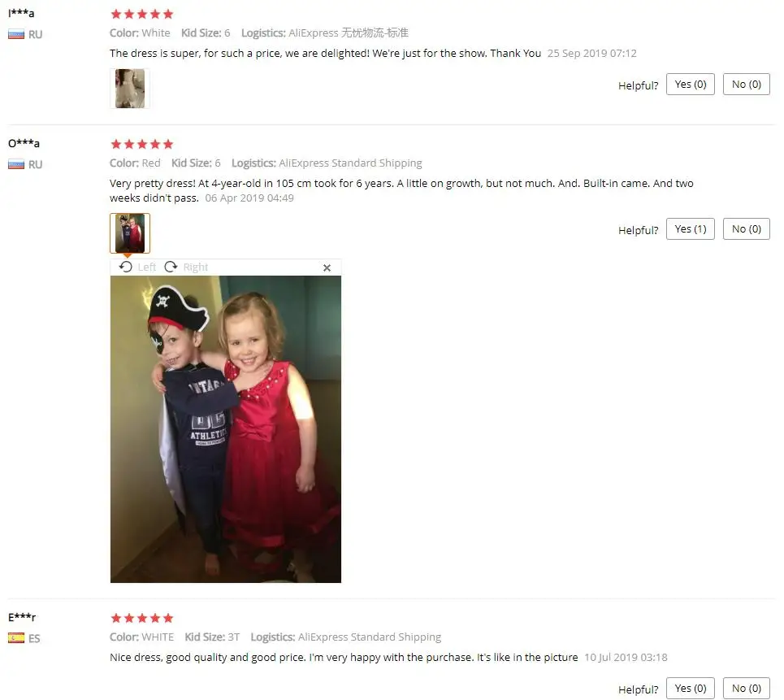Click the enlarged photo of two children
The width and height of the screenshot is (784, 700).
click(x=226, y=428)
